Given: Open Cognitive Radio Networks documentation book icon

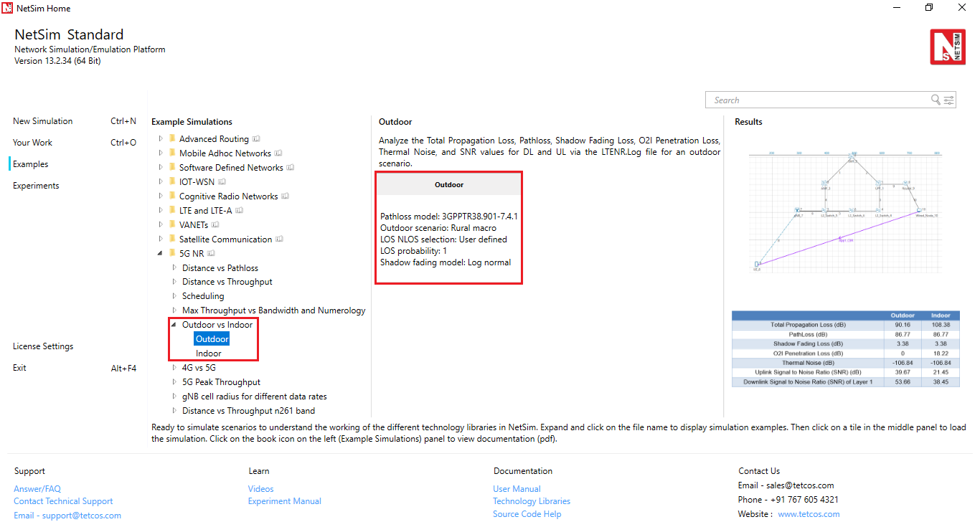Looking at the screenshot, I should coord(286,196).
